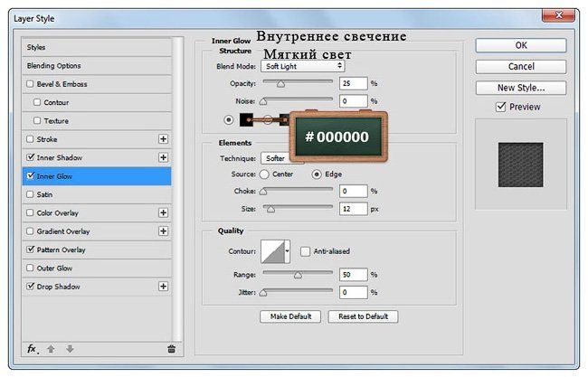
Task: Move effect down with arrow icon
Action: [70, 349]
